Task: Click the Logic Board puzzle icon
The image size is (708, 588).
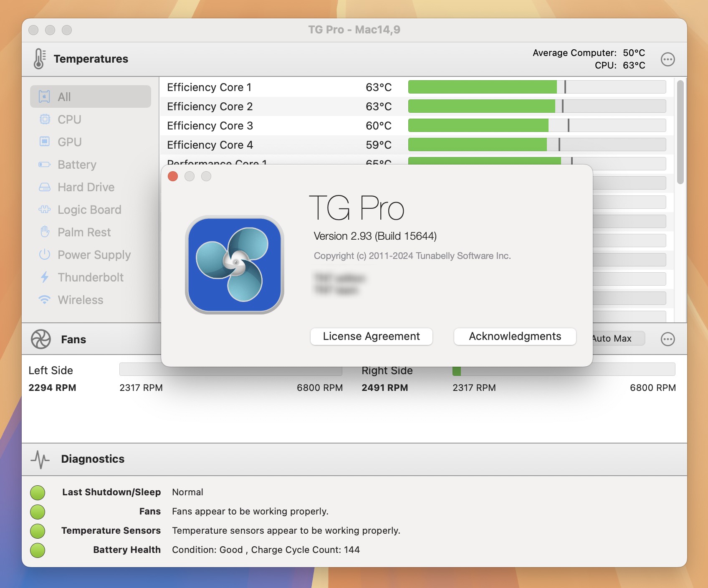Action: pyautogui.click(x=44, y=210)
